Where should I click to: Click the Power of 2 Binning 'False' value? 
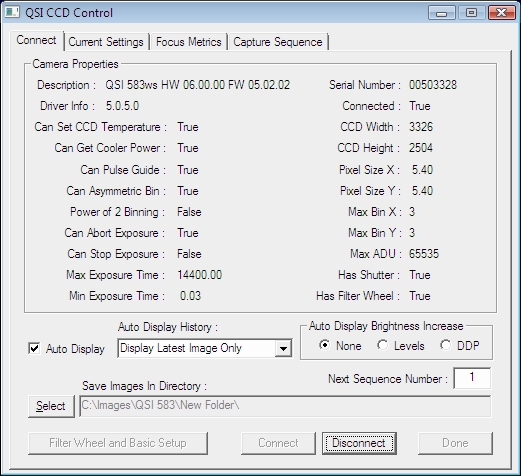pyautogui.click(x=189, y=212)
